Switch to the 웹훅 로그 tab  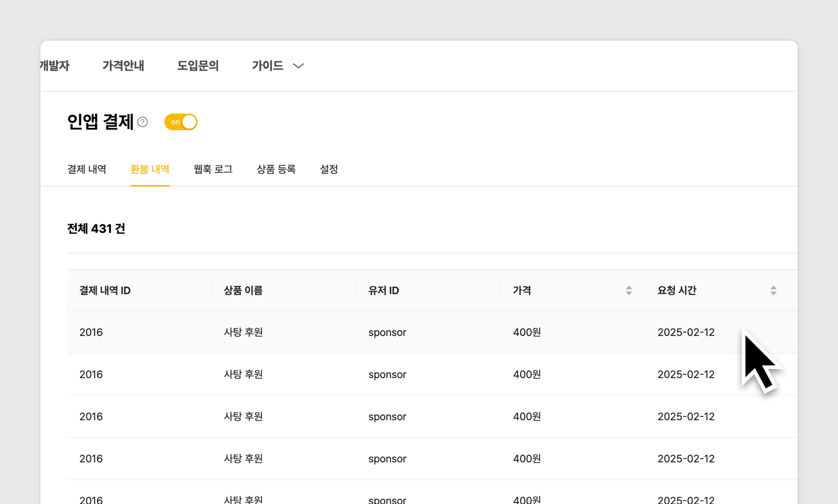(213, 169)
